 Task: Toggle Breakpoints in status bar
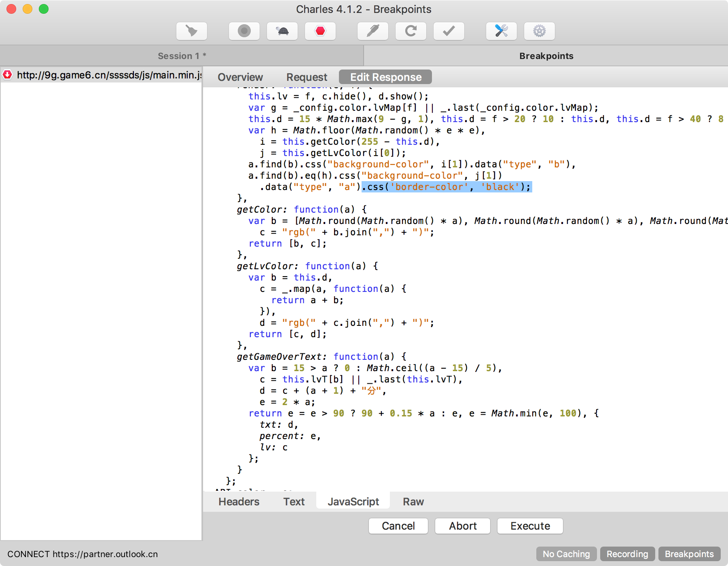[x=689, y=554]
